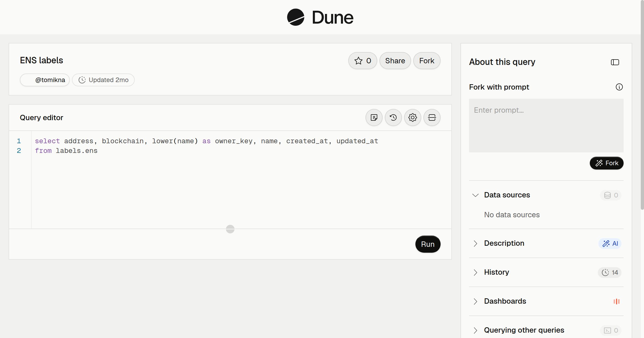Collapse the About this query sidebar panel
Image resolution: width=644 pixels, height=338 pixels.
tap(615, 62)
